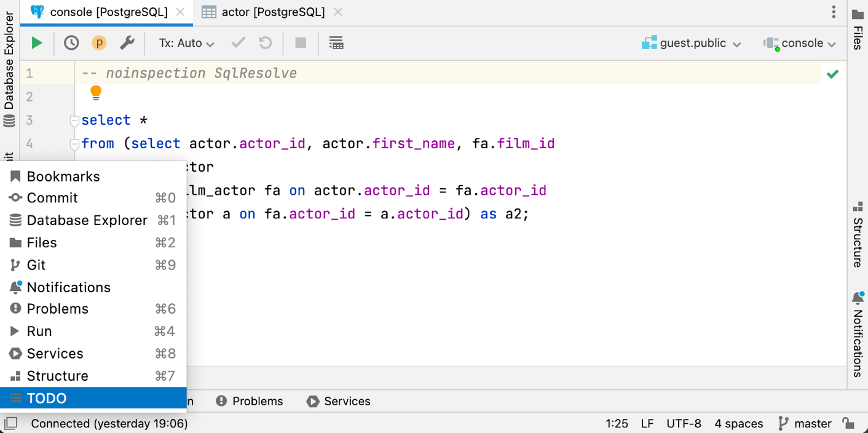
Task: Open the Tx: Auto transaction dropdown
Action: (x=186, y=43)
